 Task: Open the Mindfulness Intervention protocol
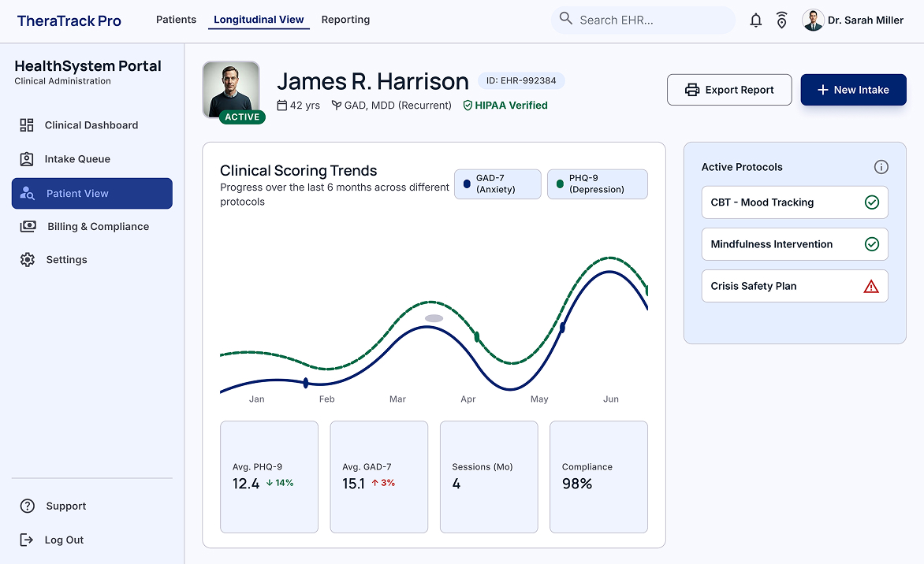tap(795, 244)
